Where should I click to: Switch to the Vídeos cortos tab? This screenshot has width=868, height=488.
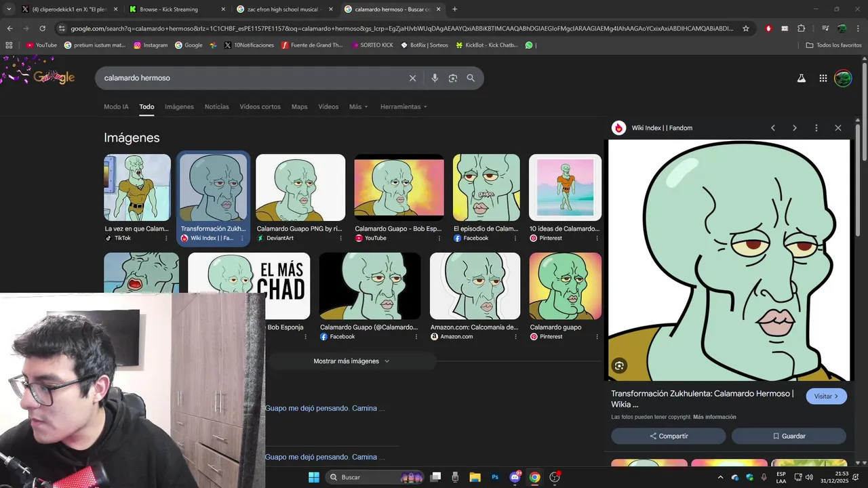pos(260,107)
